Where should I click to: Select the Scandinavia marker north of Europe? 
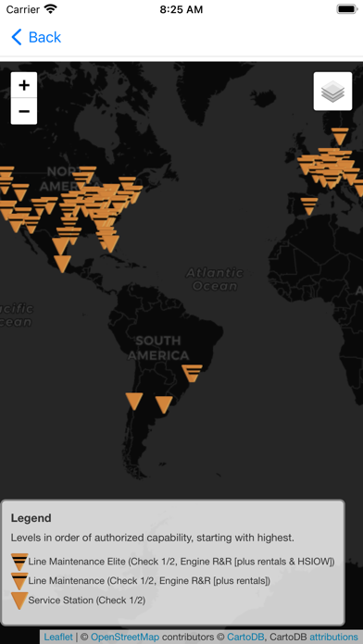[340, 137]
